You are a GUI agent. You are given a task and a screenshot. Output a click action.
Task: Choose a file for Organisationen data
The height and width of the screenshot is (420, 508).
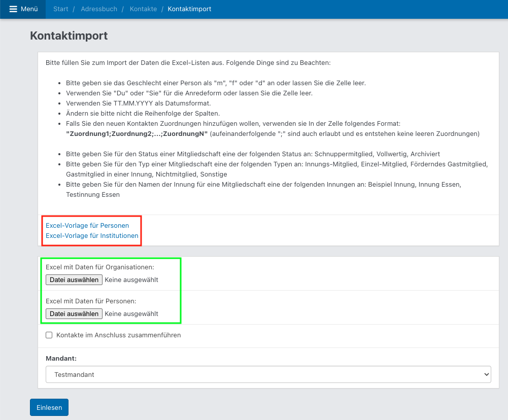(74, 279)
